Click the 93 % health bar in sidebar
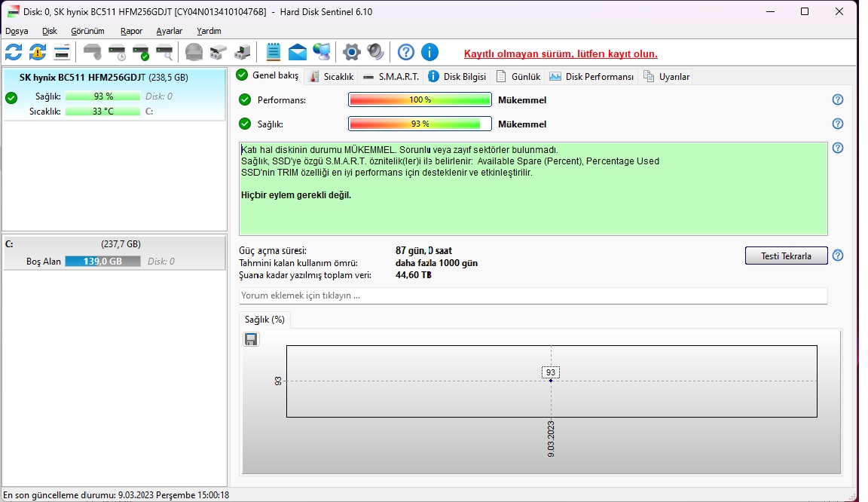This screenshot has height=502, width=868. coord(102,96)
